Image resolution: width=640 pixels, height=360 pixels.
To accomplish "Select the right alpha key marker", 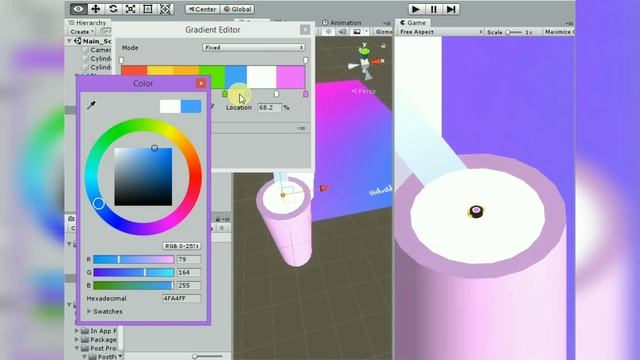I will (305, 60).
